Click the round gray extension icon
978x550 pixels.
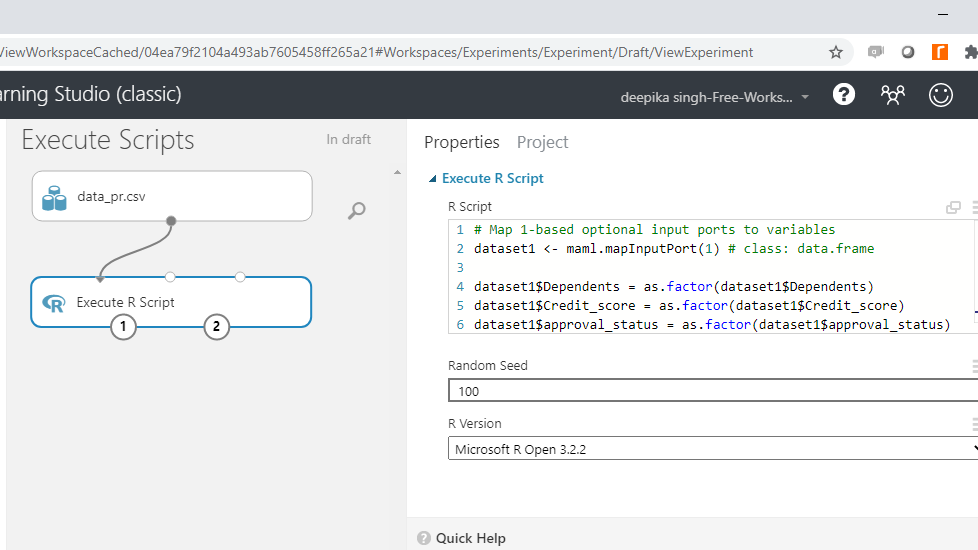(x=908, y=52)
